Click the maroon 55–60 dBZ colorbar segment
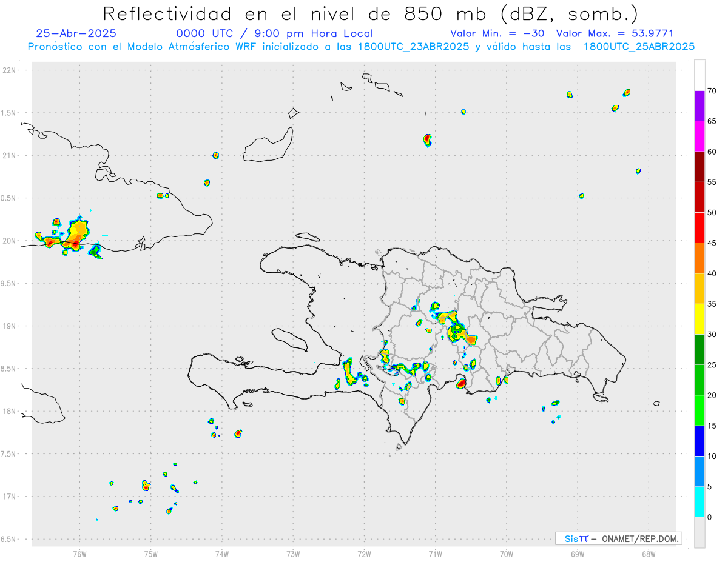728x562 pixels. coord(699,167)
